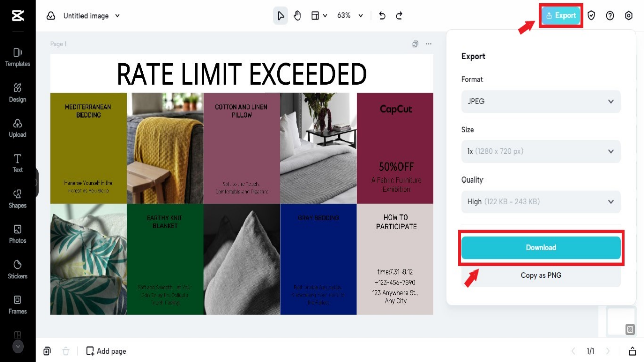Image resolution: width=644 pixels, height=362 pixels.
Task: Open the Templates panel
Action: click(17, 57)
